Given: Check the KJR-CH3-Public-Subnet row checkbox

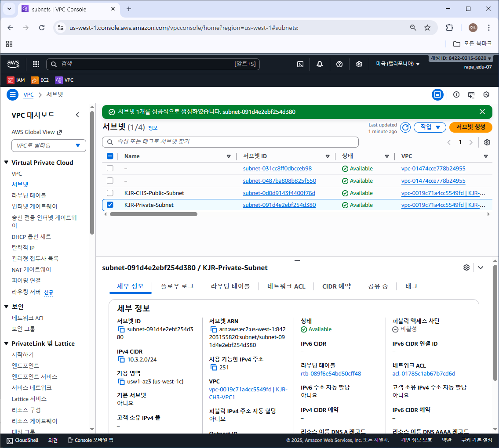Looking at the screenshot, I should (110, 193).
